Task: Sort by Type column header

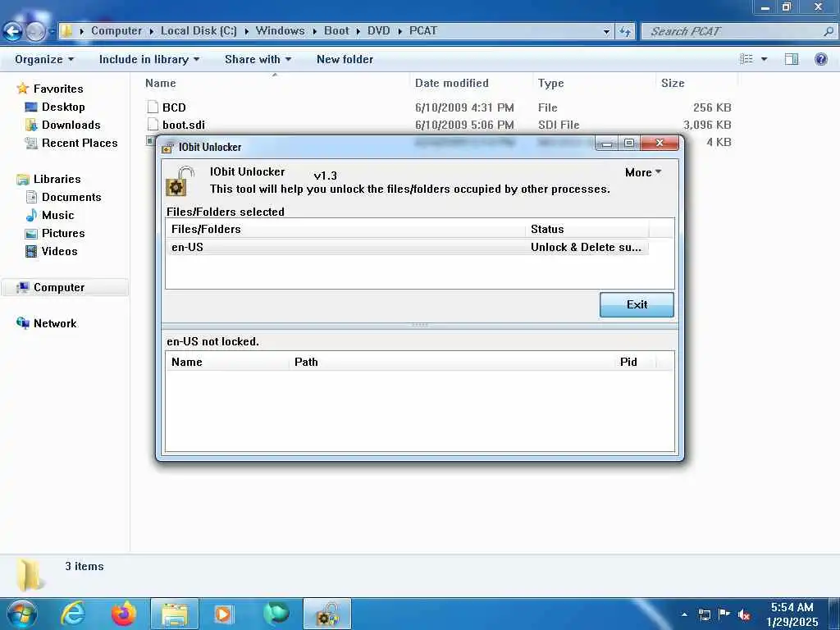Action: coord(550,83)
